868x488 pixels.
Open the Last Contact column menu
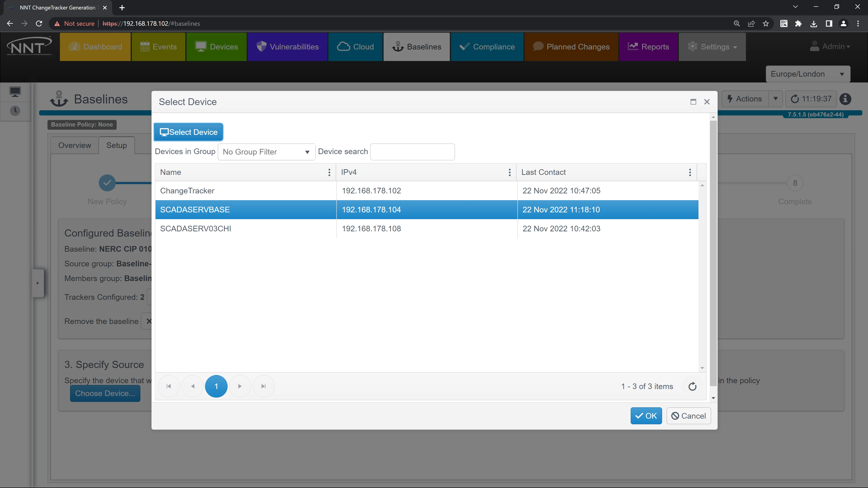pos(690,172)
